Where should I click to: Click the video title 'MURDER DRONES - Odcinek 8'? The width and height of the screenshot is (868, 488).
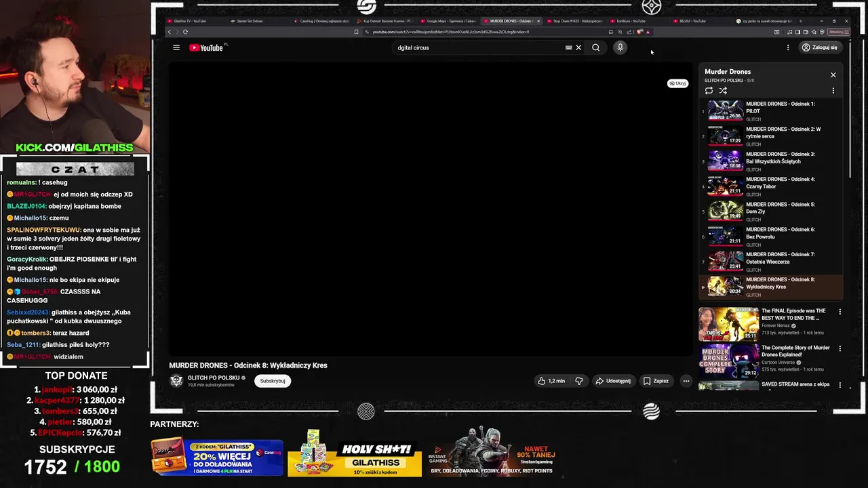(x=248, y=365)
